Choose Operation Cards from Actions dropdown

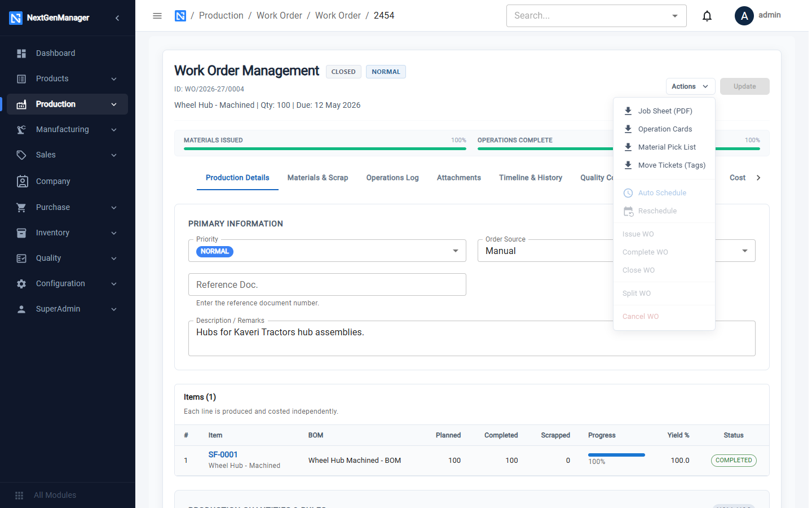pyautogui.click(x=664, y=129)
